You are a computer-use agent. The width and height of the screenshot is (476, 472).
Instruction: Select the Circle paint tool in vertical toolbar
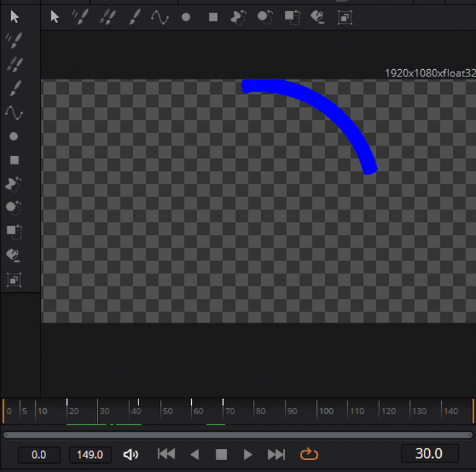pos(13,137)
